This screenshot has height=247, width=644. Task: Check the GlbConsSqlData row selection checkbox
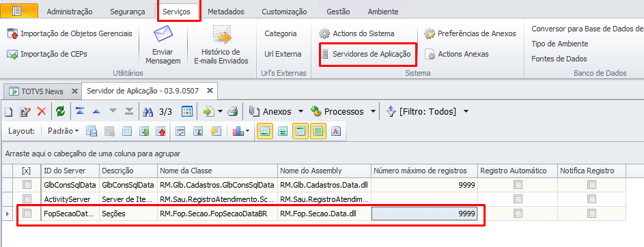pos(27,185)
